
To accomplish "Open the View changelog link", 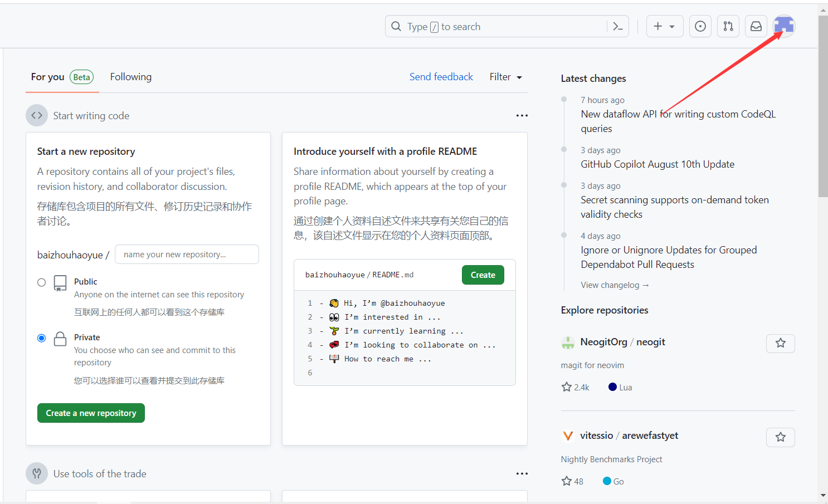I will 615,285.
